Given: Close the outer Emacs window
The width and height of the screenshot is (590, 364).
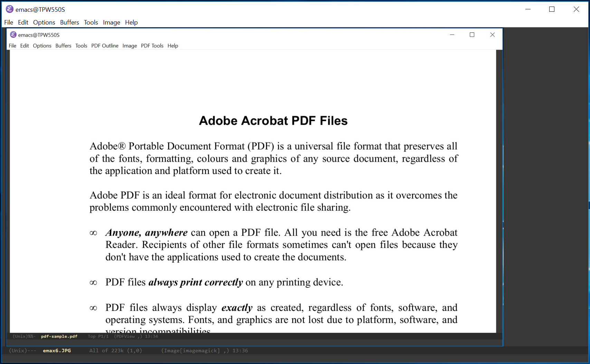Looking at the screenshot, I should [x=576, y=9].
